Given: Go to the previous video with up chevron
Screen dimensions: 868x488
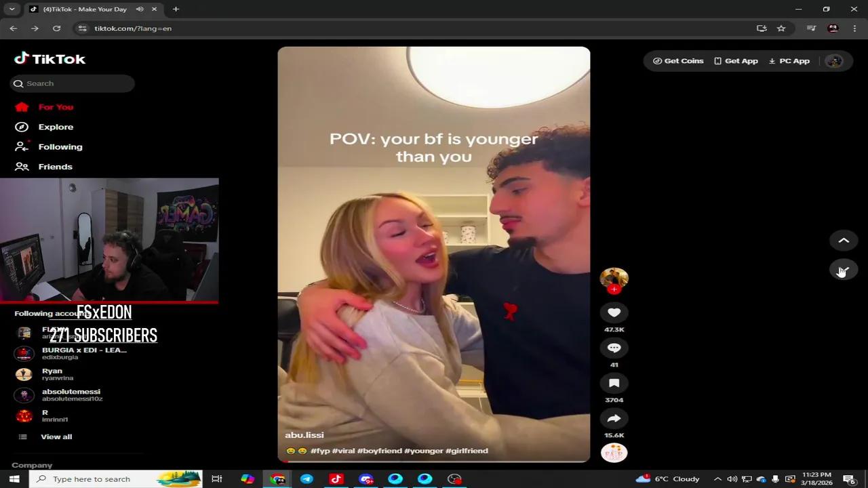Looking at the screenshot, I should pyautogui.click(x=844, y=241).
